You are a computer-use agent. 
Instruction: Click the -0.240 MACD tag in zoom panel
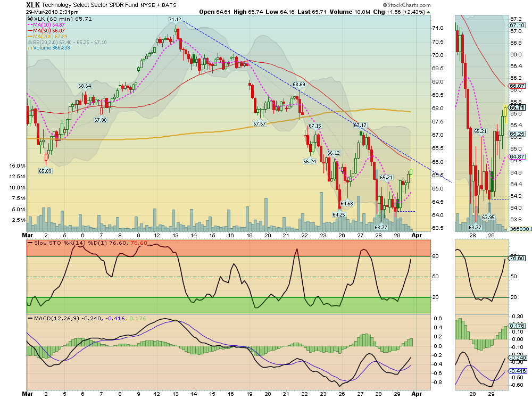[518, 358]
